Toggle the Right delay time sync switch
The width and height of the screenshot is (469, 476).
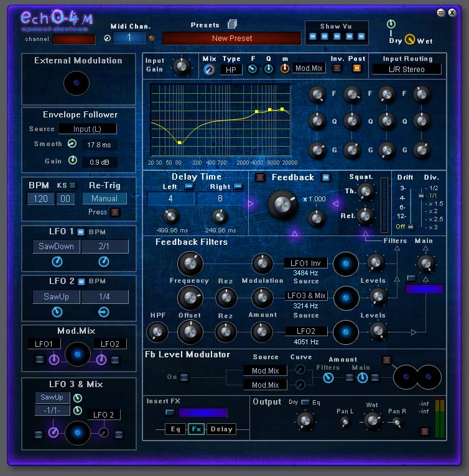pyautogui.click(x=238, y=186)
